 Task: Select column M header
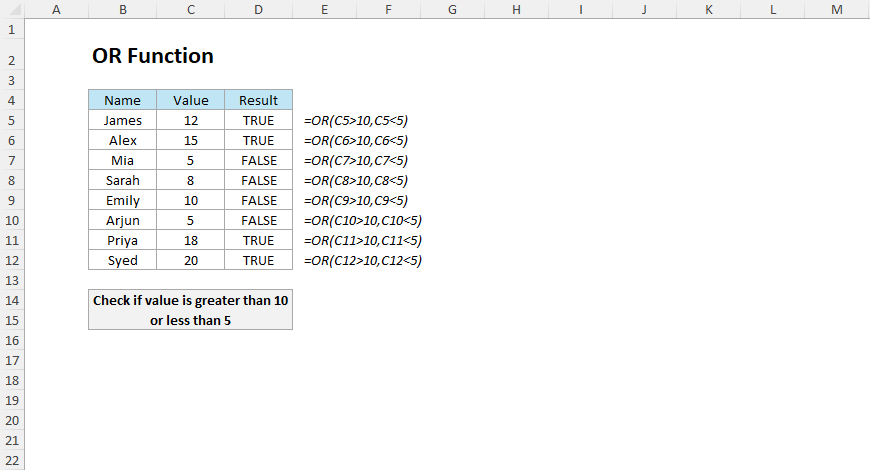(837, 9)
